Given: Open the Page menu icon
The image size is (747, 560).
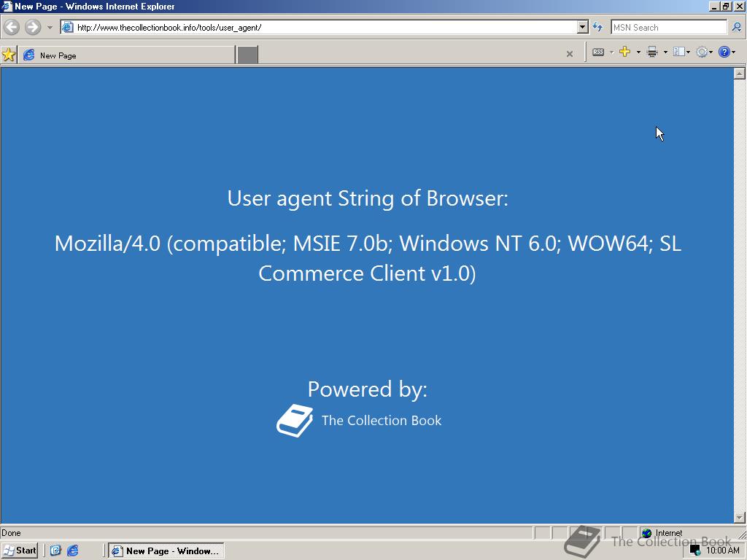Looking at the screenshot, I should 681,52.
